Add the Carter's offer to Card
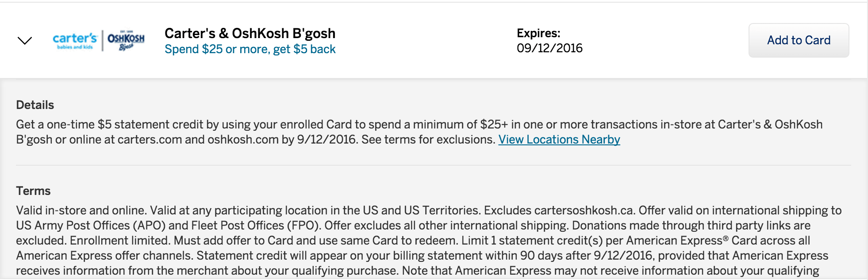Image resolution: width=868 pixels, height=280 pixels. pos(799,40)
